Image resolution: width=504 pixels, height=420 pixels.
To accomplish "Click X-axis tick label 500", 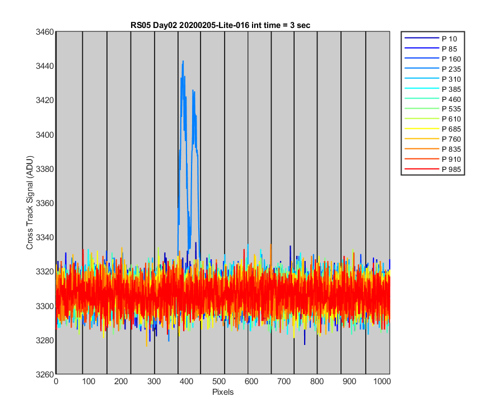I will tap(218, 381).
